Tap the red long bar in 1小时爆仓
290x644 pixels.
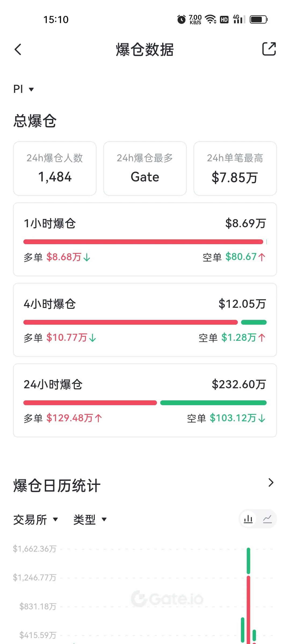click(x=143, y=242)
